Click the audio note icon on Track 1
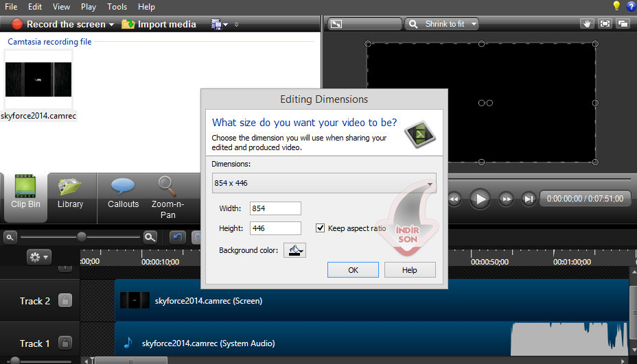Screen dimensions: 637x364 128,343
